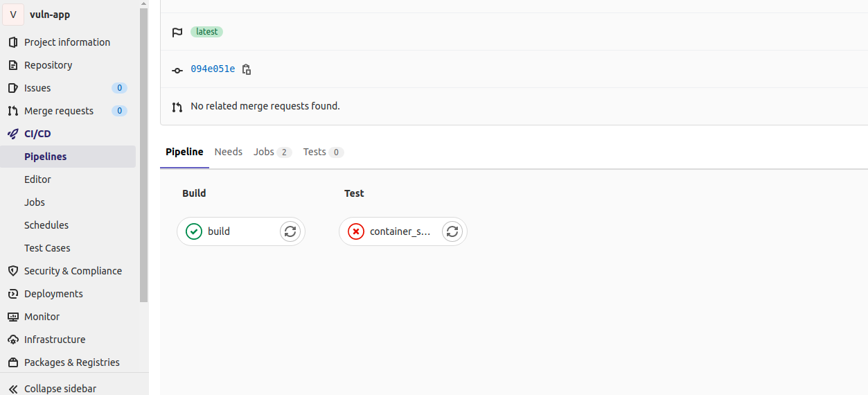Retry the failed container_s job
Image resolution: width=868 pixels, height=395 pixels.
tap(452, 231)
